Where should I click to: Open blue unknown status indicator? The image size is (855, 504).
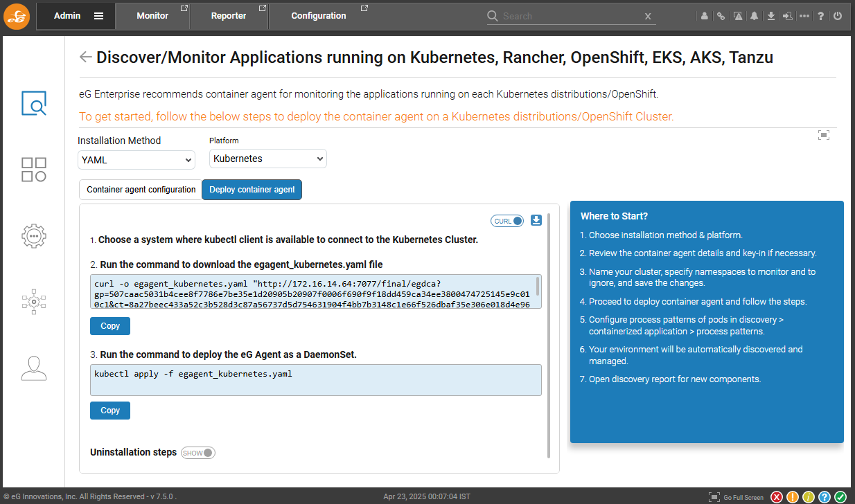click(x=825, y=497)
